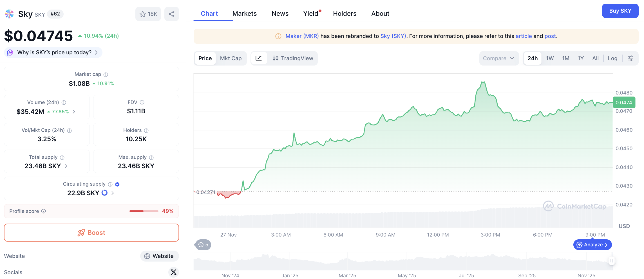Click the circulating supply progress ring icon
Viewport: 644px width, 279px height.
click(x=104, y=193)
